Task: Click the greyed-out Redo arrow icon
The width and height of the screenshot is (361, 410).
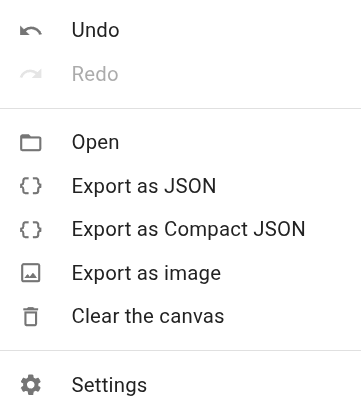Action: [x=31, y=74]
